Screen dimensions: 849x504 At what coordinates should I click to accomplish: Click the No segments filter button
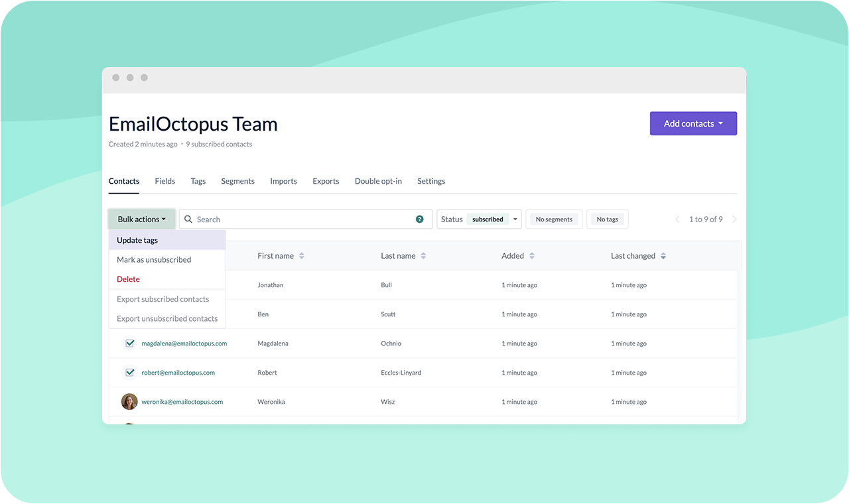click(554, 220)
